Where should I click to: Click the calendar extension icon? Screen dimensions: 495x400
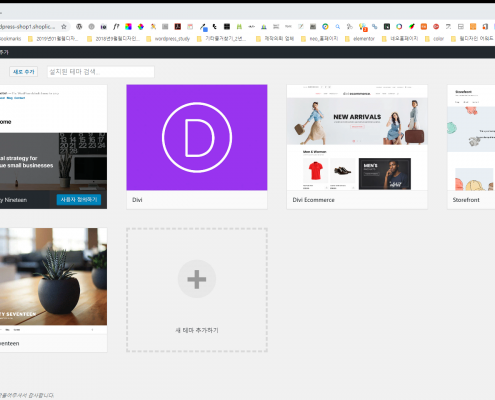tap(190, 27)
